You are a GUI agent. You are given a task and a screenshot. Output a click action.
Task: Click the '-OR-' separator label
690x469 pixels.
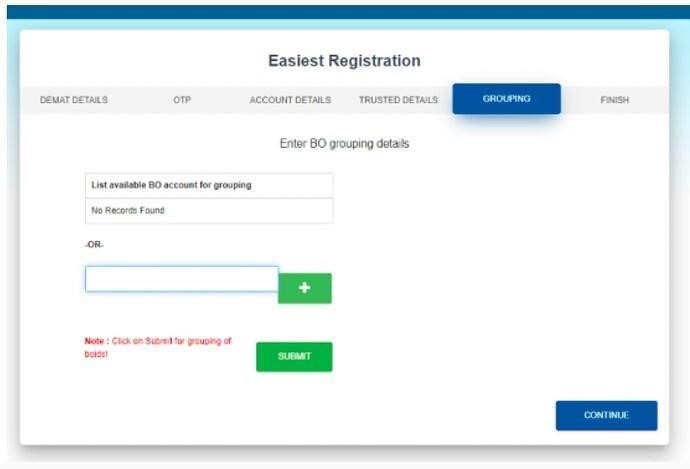pos(94,245)
